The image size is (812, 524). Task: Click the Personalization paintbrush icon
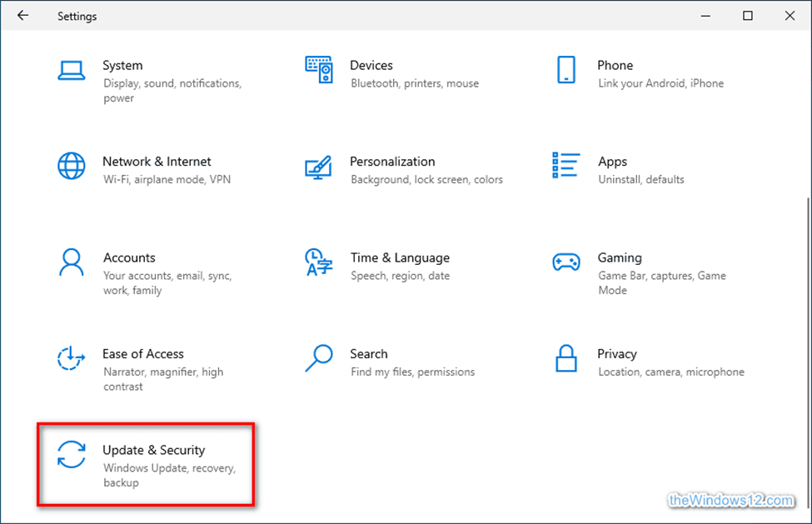click(x=318, y=167)
